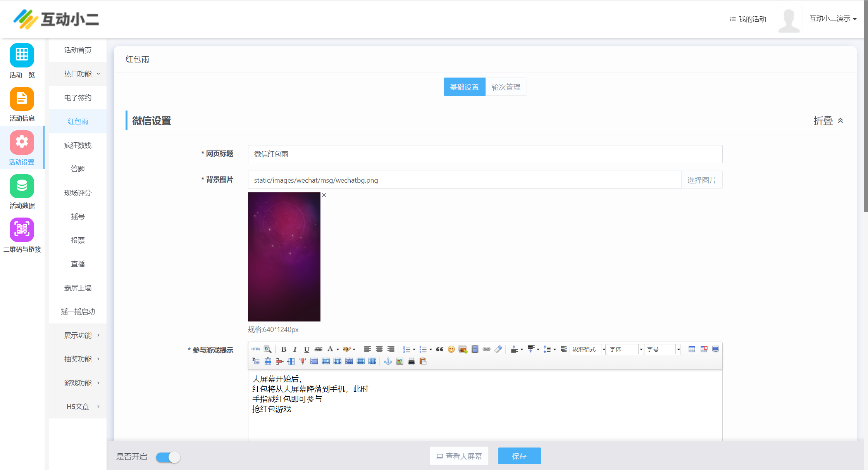Open the green 活动数据 database icon

pyautogui.click(x=22, y=186)
